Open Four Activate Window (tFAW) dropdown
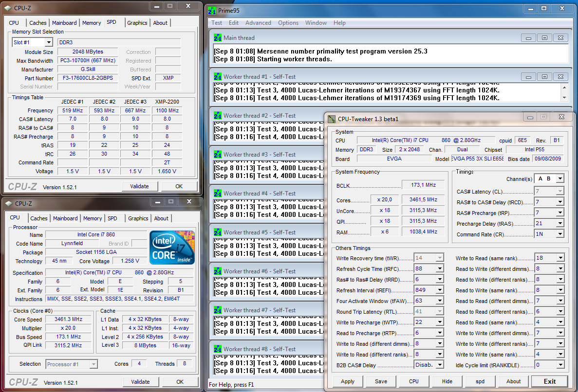 pyautogui.click(x=440, y=301)
